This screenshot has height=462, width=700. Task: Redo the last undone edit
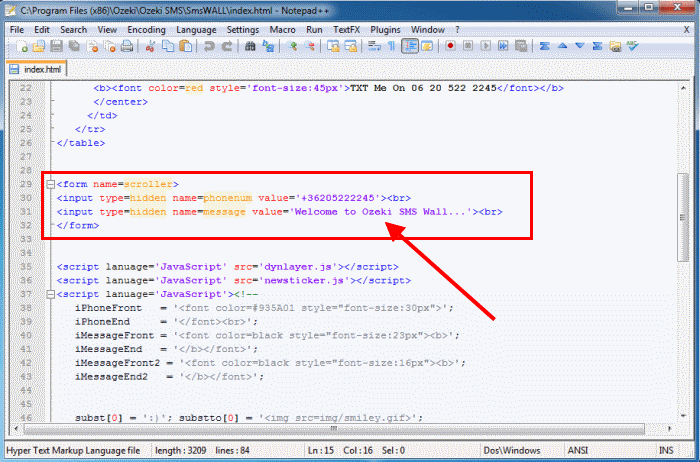pyautogui.click(x=227, y=46)
